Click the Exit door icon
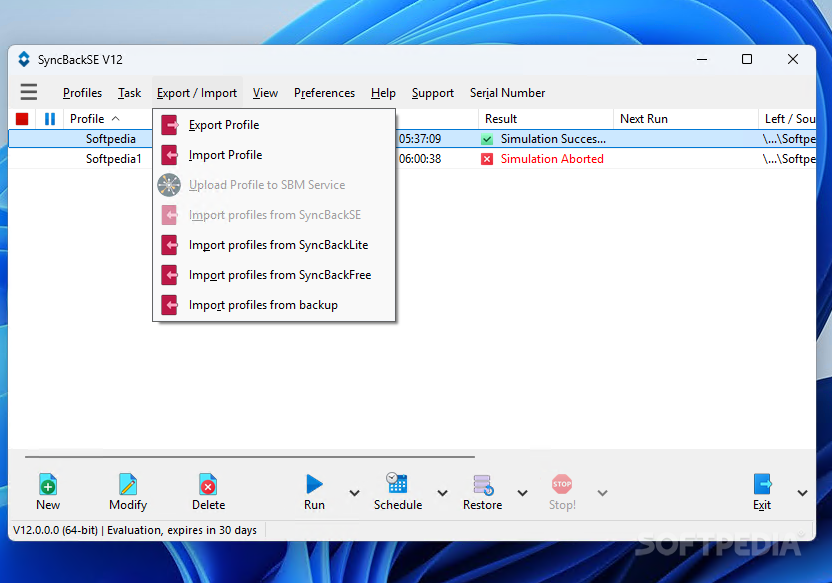Screen dimensions: 832x583 pos(762,484)
